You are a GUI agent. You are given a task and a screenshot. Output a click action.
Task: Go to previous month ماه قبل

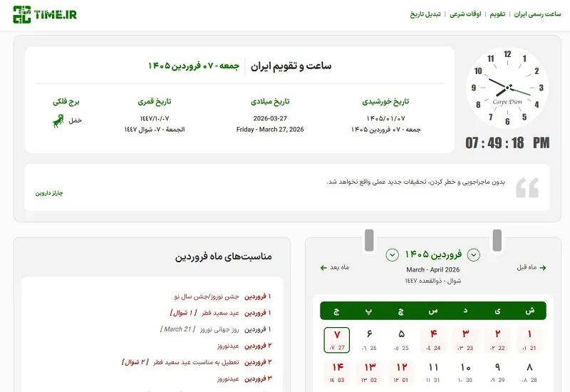[x=531, y=268]
